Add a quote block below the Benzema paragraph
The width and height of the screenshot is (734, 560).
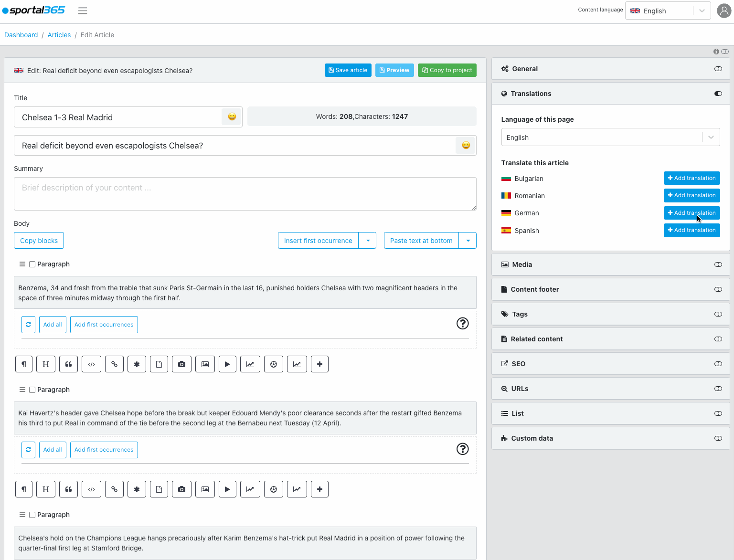(x=68, y=364)
